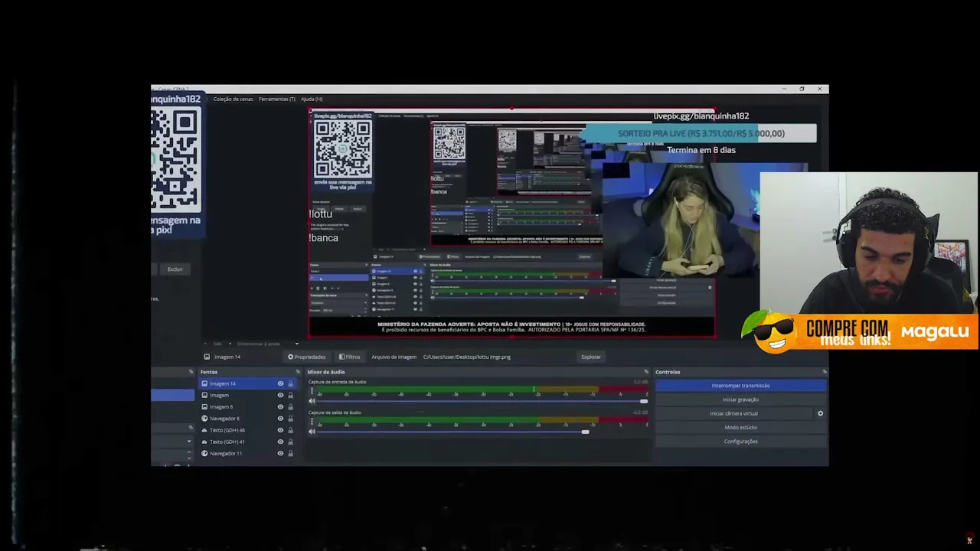
Task: Open Filtros for the selected source
Action: [349, 357]
